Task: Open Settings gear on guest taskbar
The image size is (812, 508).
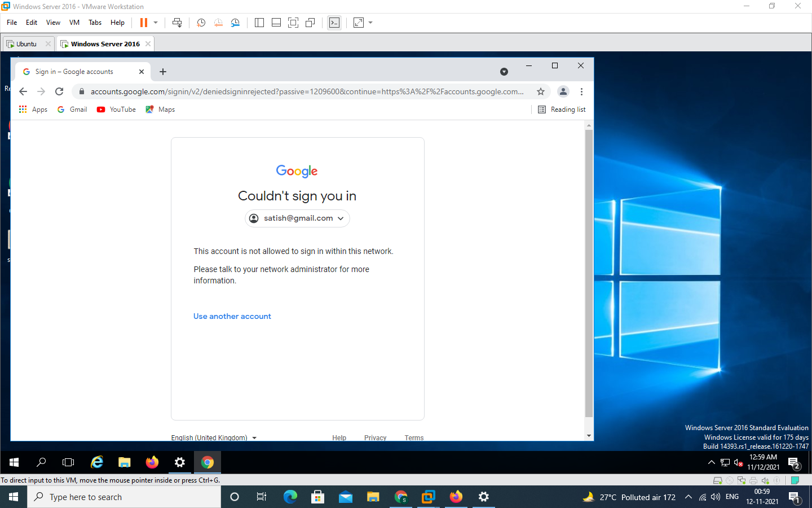Action: point(180,462)
